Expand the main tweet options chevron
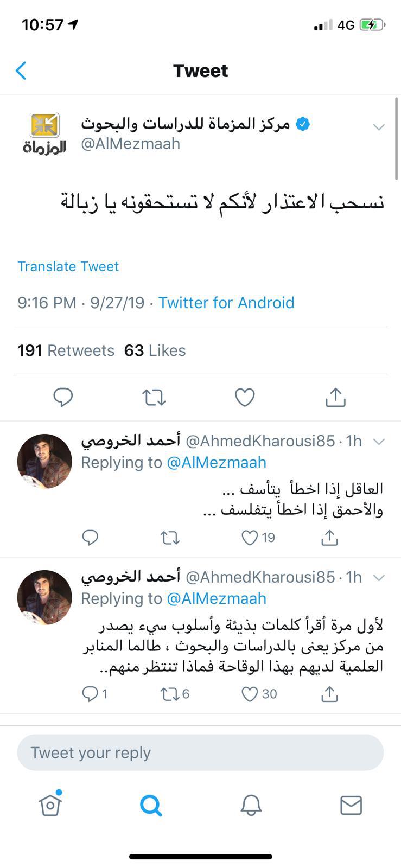The image size is (401, 868). (379, 127)
